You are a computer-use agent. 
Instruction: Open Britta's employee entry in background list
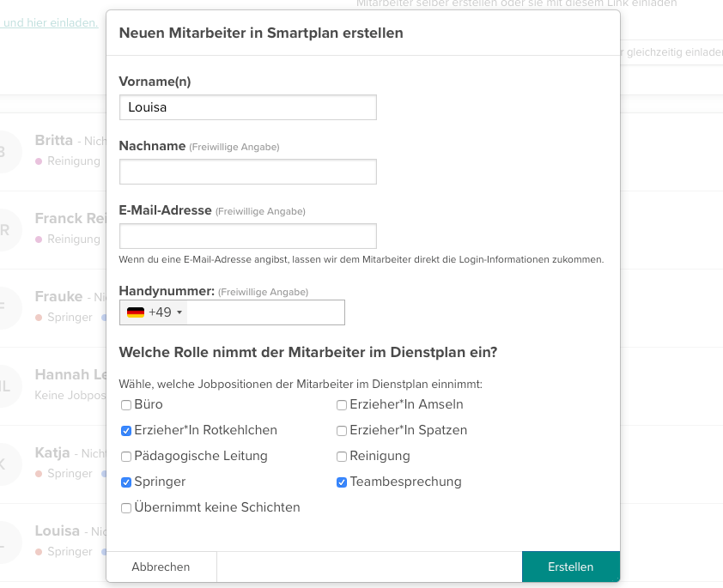coord(54,140)
